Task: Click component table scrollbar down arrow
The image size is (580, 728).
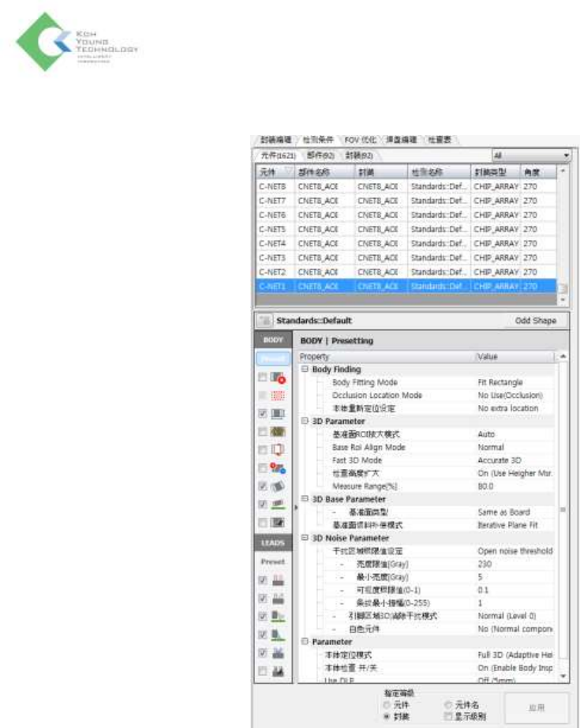Action: (563, 300)
